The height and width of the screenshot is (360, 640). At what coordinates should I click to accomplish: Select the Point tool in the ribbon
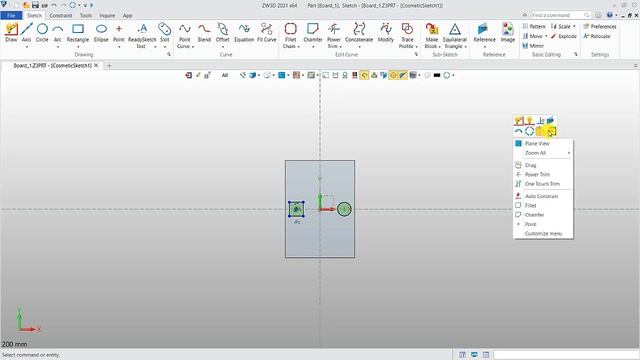click(x=119, y=33)
